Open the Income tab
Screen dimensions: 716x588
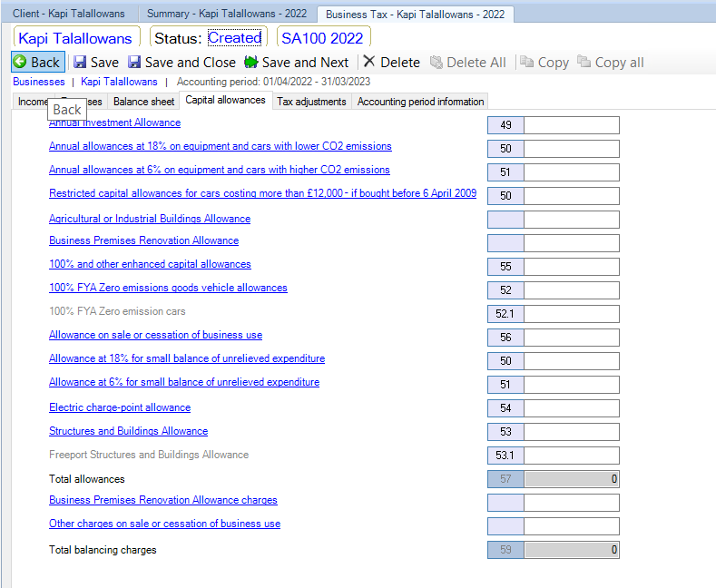[31, 102]
